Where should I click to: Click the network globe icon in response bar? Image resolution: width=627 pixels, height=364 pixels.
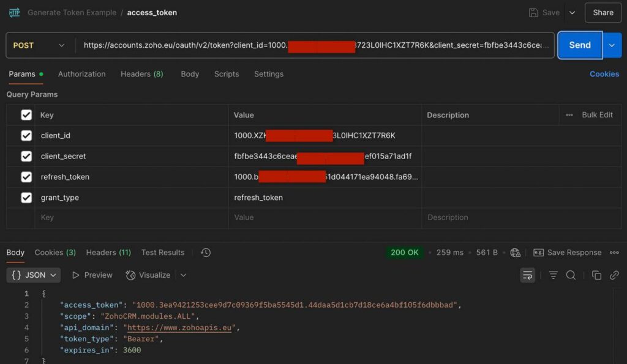516,253
